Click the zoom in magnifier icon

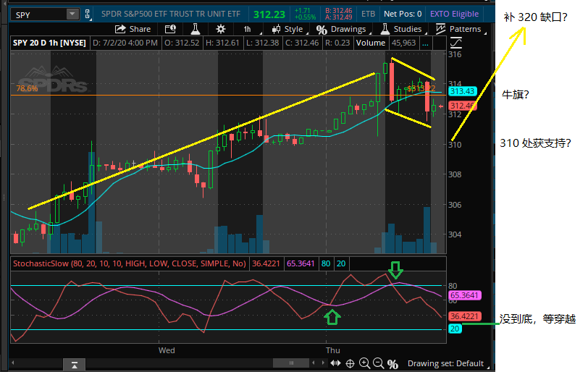(364, 363)
